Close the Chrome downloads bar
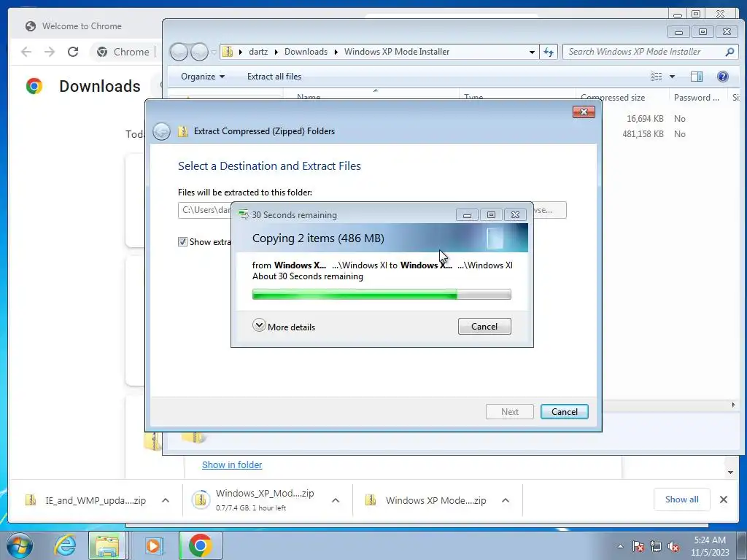This screenshot has width=747, height=560. point(723,499)
